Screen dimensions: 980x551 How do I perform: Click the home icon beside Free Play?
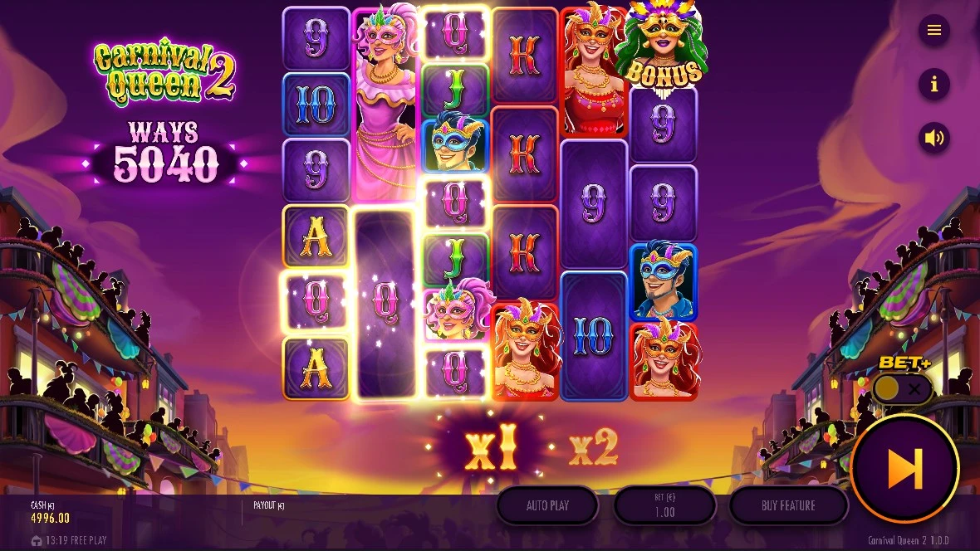click(x=37, y=540)
